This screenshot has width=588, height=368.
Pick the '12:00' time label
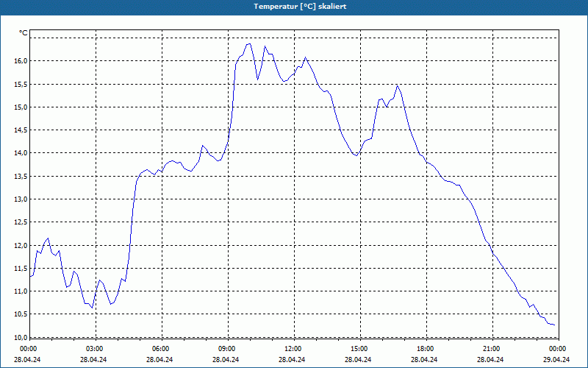pyautogui.click(x=293, y=349)
